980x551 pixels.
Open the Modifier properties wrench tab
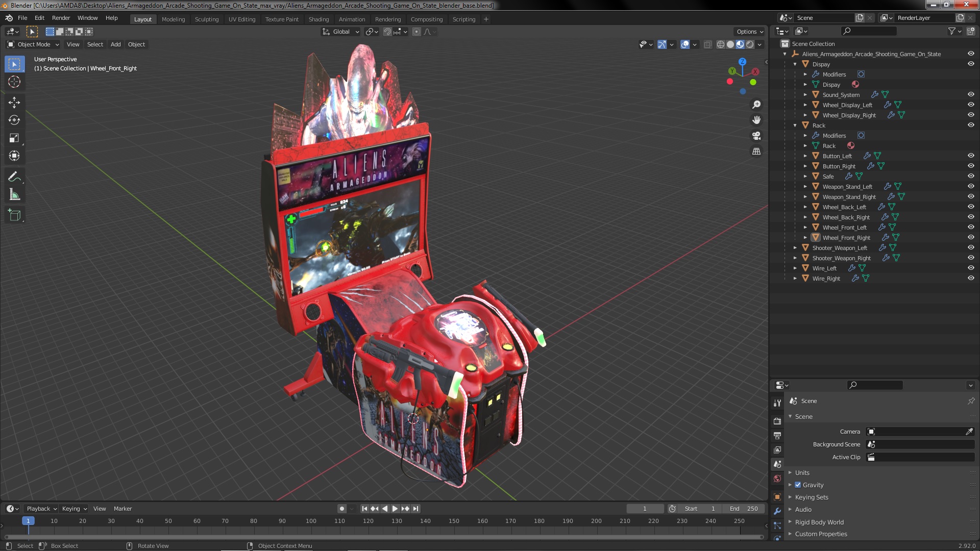777,511
